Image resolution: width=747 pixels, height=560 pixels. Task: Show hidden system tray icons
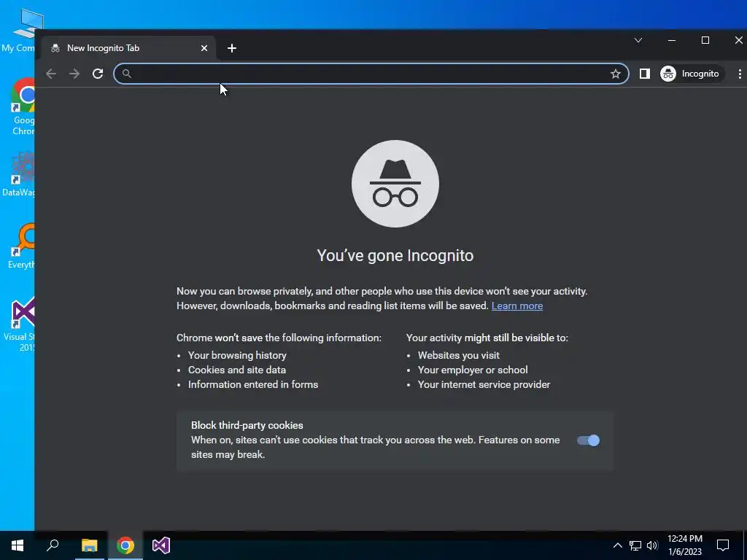(617, 545)
